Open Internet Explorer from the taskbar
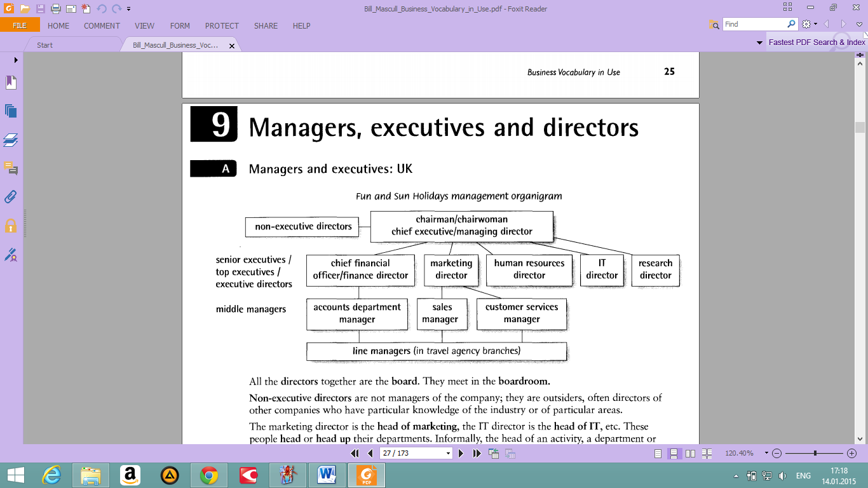 click(x=52, y=475)
